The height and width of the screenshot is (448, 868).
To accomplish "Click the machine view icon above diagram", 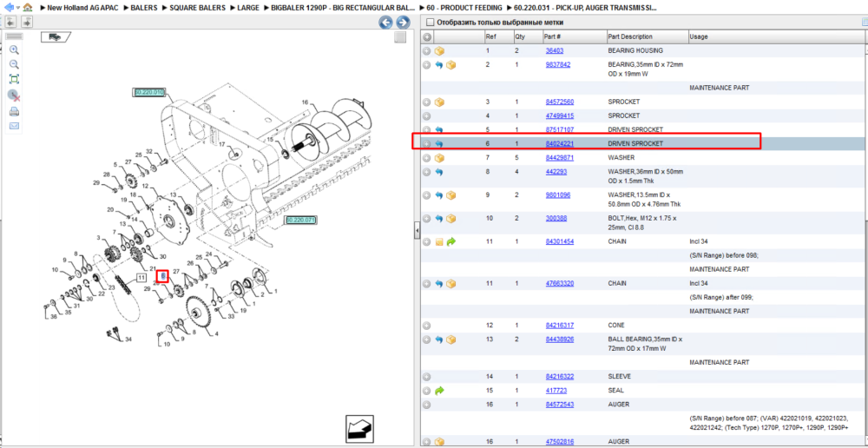I will (56, 36).
